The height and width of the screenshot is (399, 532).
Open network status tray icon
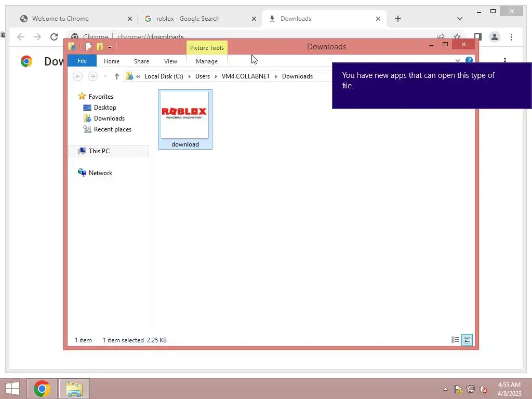(x=470, y=389)
